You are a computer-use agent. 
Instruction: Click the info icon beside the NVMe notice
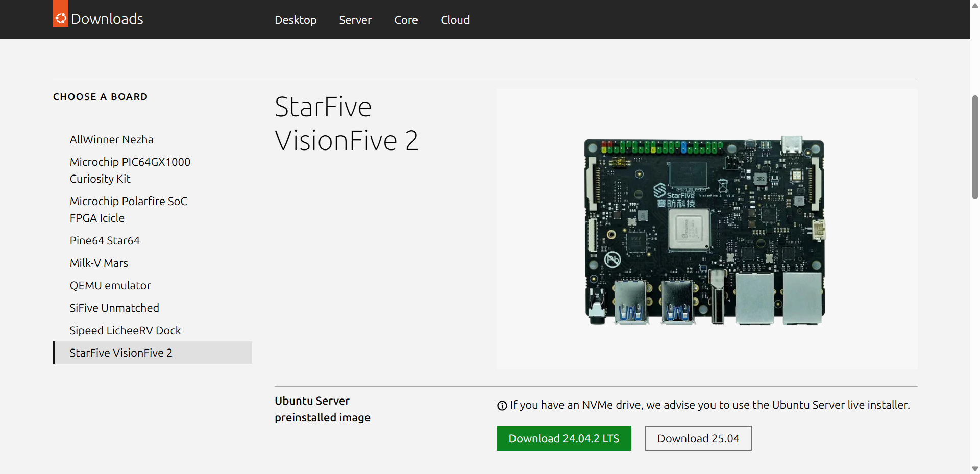click(x=502, y=405)
